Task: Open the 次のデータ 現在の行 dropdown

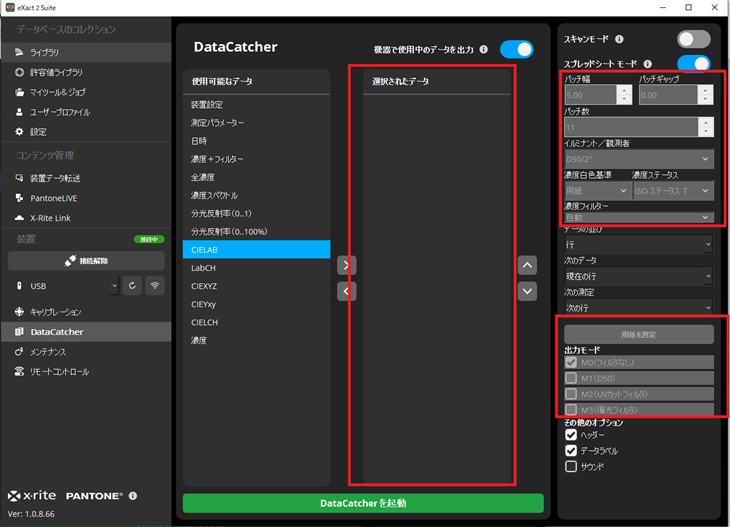Action: tap(638, 276)
